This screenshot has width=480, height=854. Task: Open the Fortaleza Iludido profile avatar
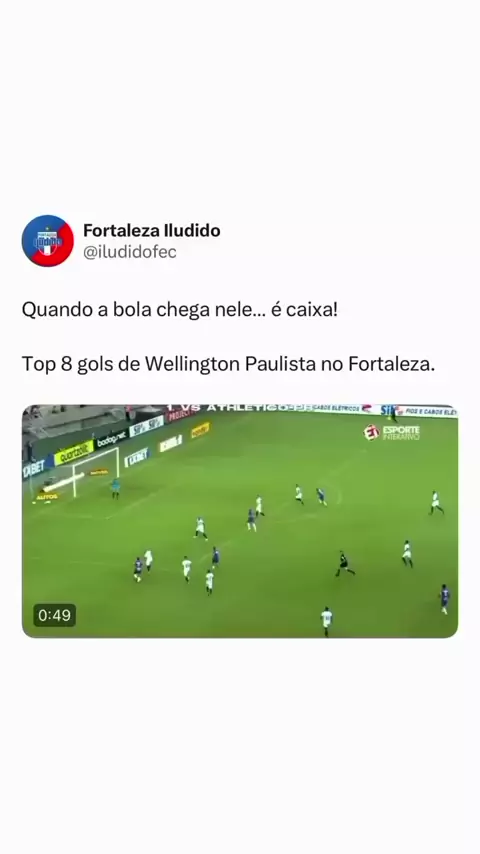point(47,241)
